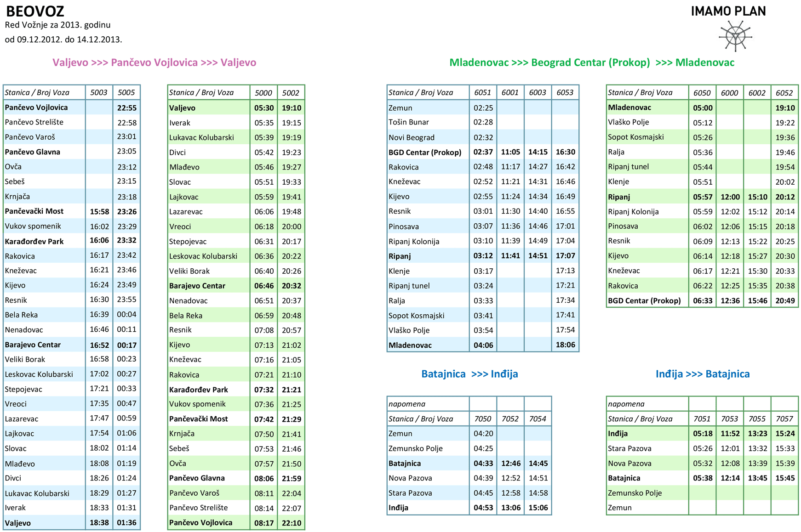801x532 pixels.
Task: Click the BEOVOZ title
Action: [35, 11]
